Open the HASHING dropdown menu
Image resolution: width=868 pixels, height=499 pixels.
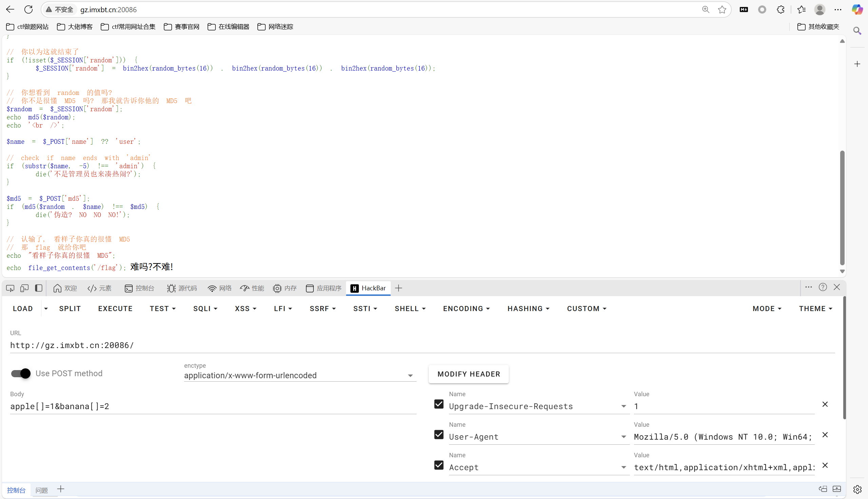pyautogui.click(x=528, y=309)
